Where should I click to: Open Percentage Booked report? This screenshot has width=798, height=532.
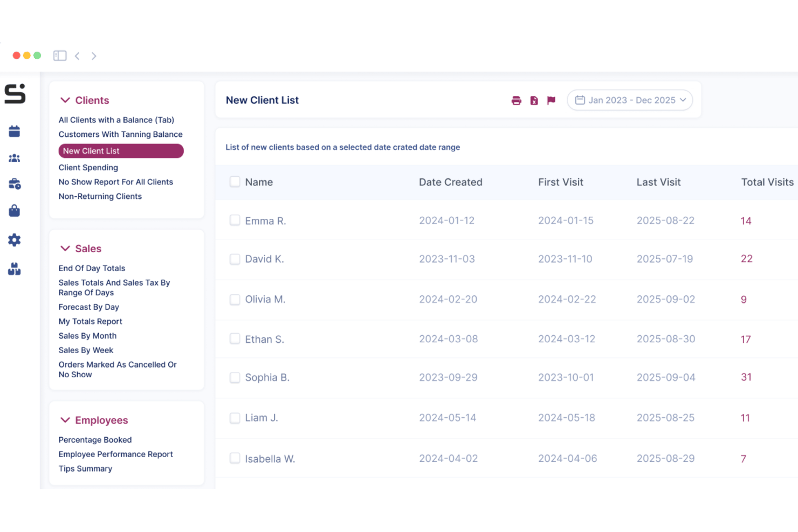pyautogui.click(x=95, y=440)
